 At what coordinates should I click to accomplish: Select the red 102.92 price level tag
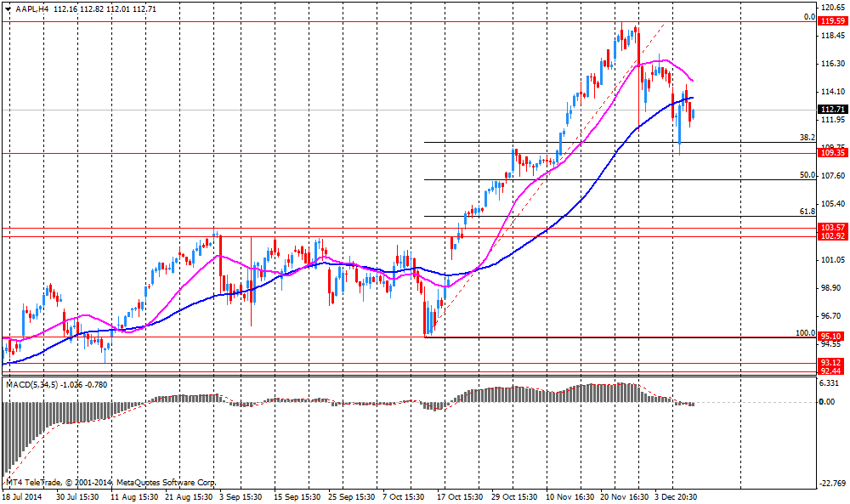pyautogui.click(x=833, y=236)
